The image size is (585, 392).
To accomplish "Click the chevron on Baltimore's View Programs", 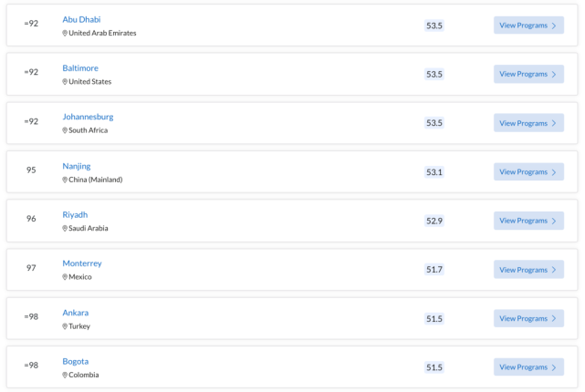I will (554, 74).
